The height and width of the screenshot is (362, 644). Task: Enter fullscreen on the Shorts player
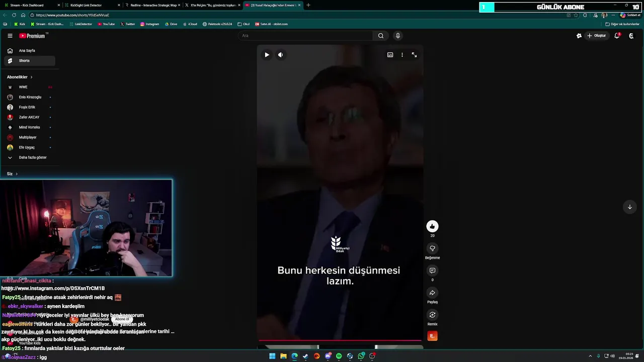coord(414,55)
